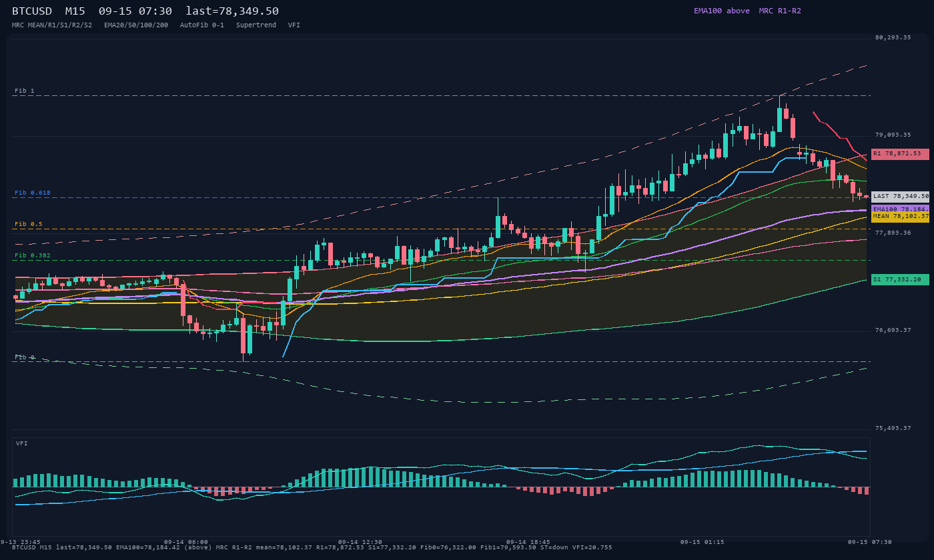Select 'S1=77,332.20' in the bottom status line
This screenshot has height=560, width=934.
[392, 547]
